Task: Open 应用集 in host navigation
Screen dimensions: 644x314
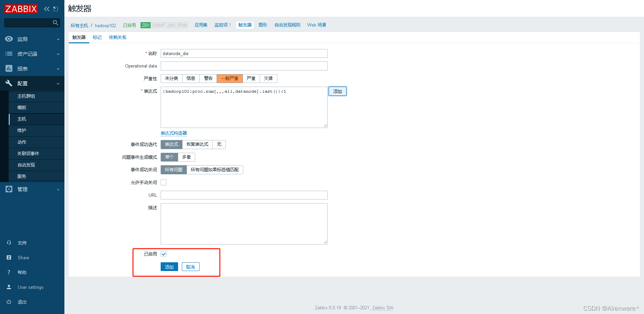Action: pos(201,25)
